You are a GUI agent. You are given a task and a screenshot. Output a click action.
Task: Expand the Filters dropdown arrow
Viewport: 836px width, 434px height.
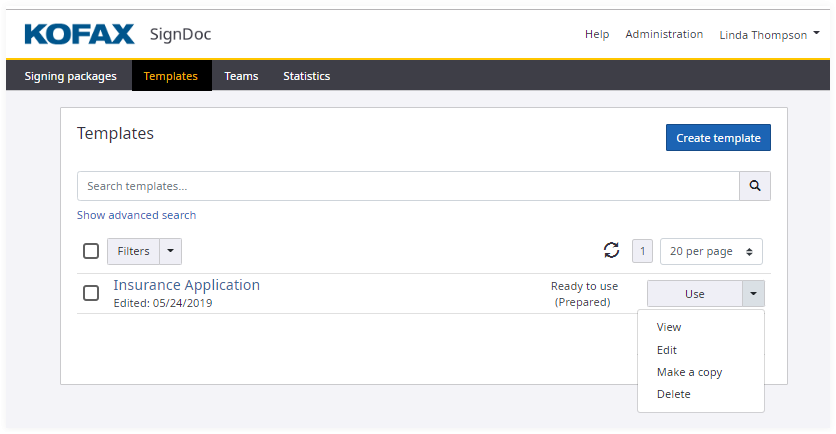(x=170, y=251)
